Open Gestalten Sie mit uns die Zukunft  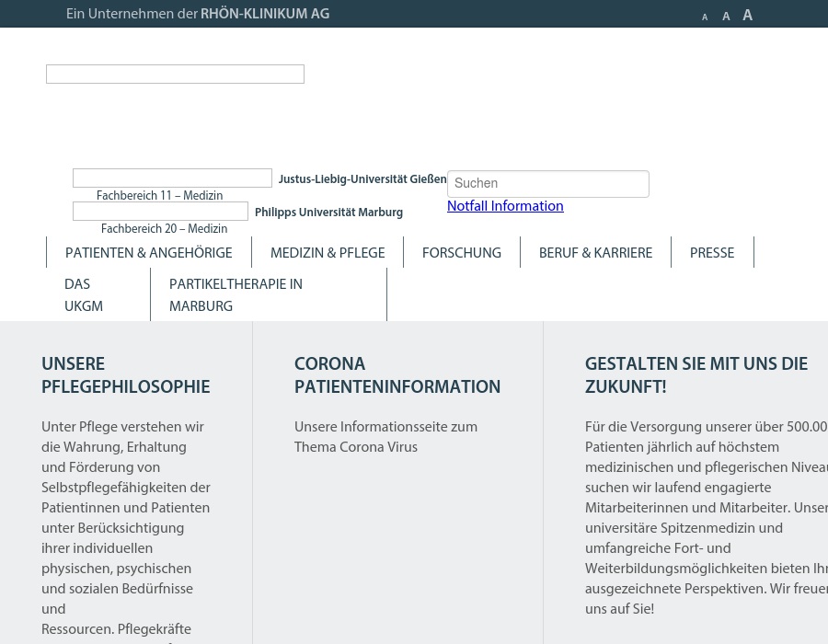696,375
